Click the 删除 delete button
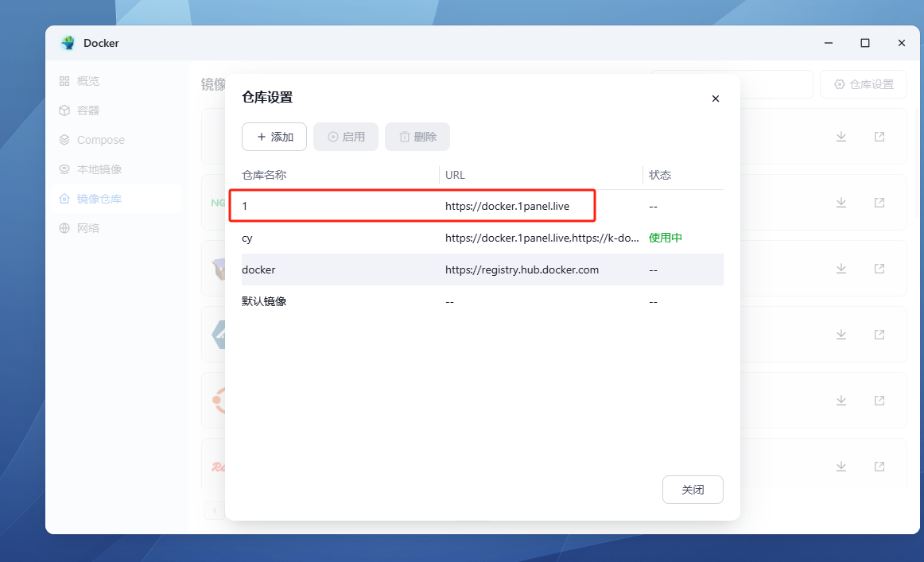 pos(417,137)
